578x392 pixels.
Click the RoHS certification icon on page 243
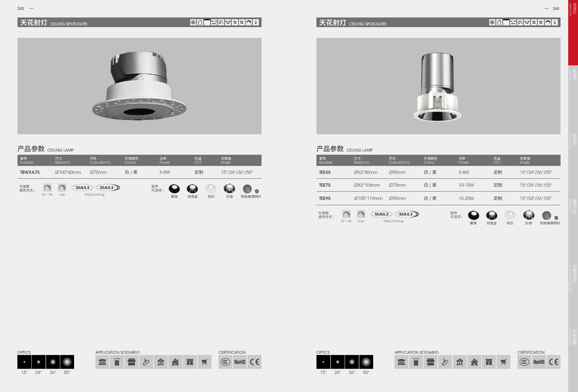pos(240,362)
